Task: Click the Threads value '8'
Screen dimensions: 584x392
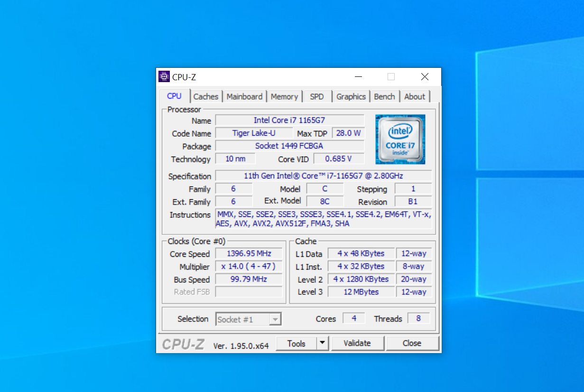Action: point(418,318)
